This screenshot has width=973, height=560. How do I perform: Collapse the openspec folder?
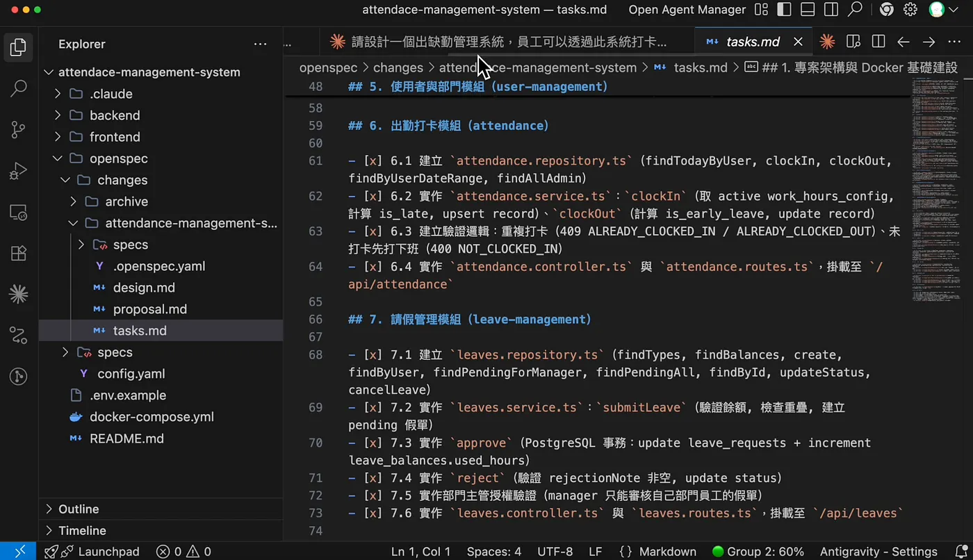(58, 158)
